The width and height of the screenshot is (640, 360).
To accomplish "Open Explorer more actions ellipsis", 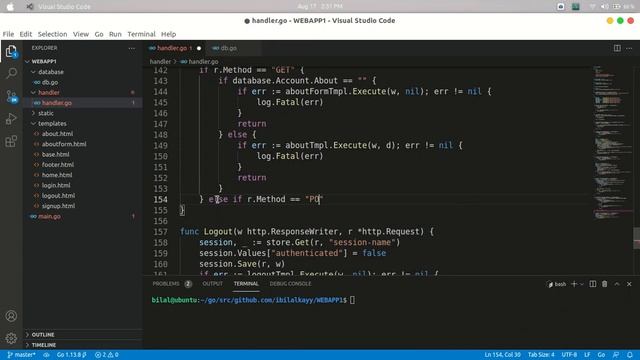I will tap(131, 48).
